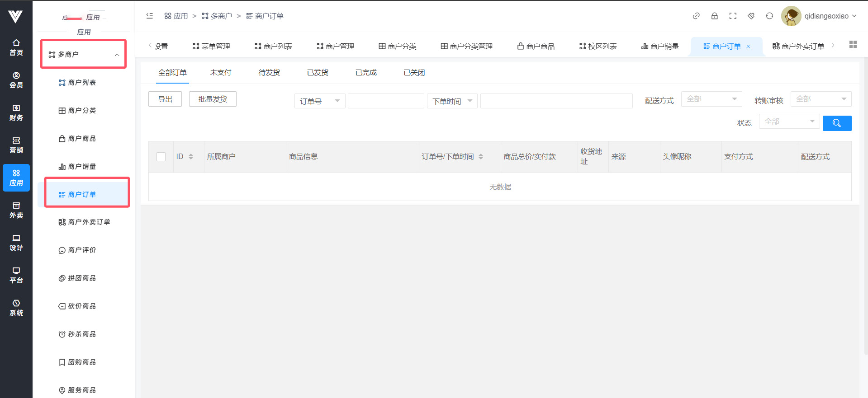Sort the table by ID column

tap(191, 157)
